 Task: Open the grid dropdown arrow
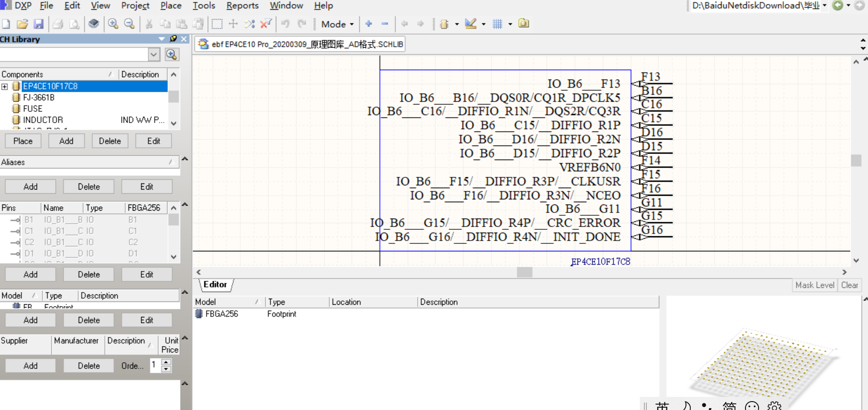(x=510, y=24)
